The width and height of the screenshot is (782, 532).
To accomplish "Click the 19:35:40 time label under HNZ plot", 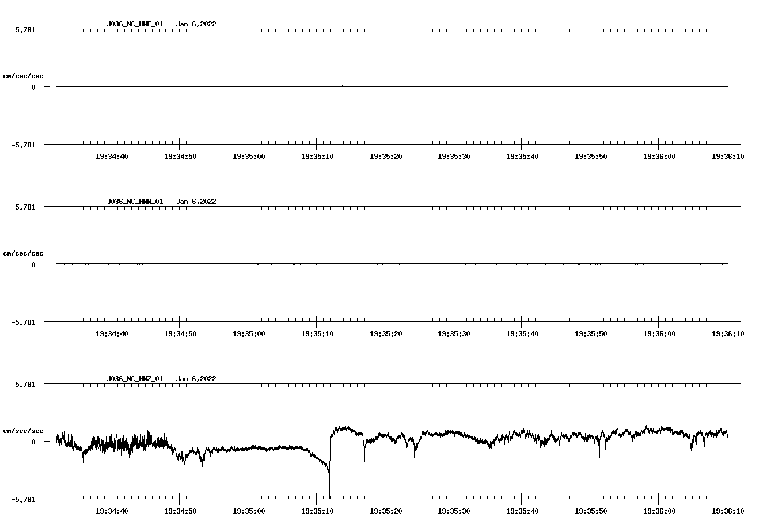I will pos(522,511).
